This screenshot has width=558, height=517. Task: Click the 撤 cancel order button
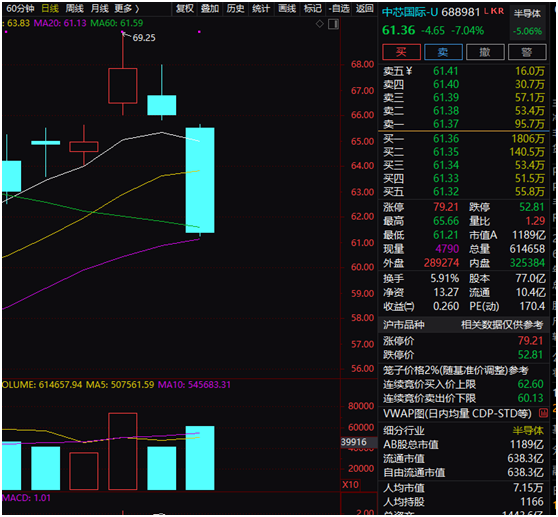(x=485, y=52)
